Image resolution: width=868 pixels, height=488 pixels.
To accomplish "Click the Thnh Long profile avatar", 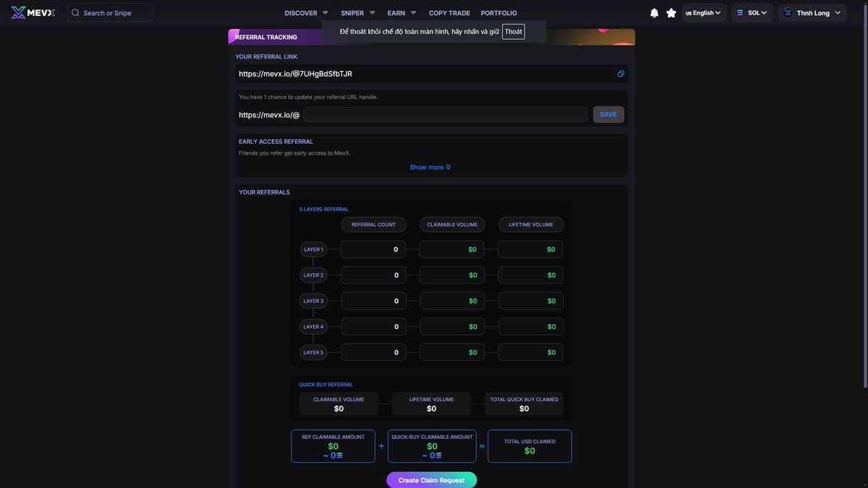I will point(788,13).
